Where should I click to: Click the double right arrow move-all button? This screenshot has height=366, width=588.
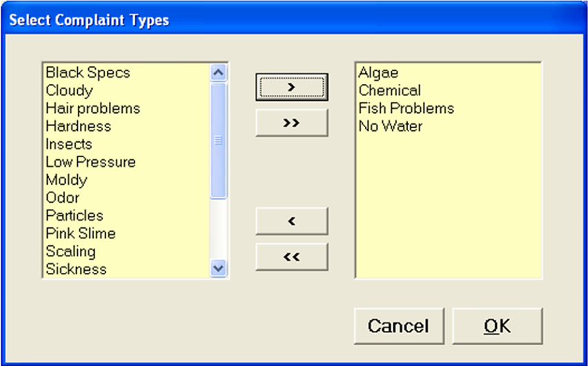(291, 123)
